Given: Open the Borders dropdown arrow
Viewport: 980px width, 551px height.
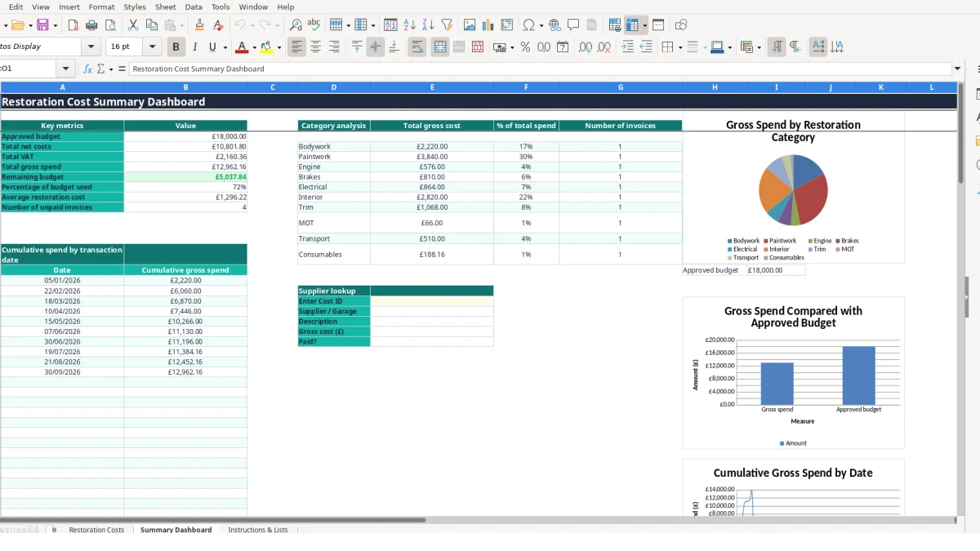Looking at the screenshot, I should [679, 47].
